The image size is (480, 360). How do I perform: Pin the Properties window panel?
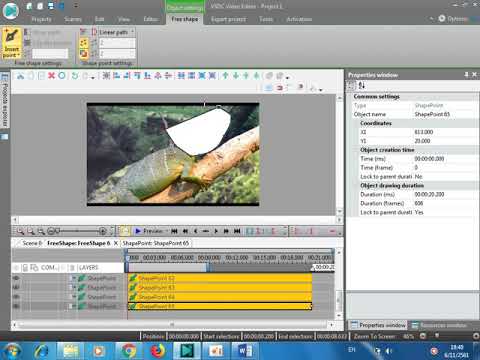[x=466, y=75]
